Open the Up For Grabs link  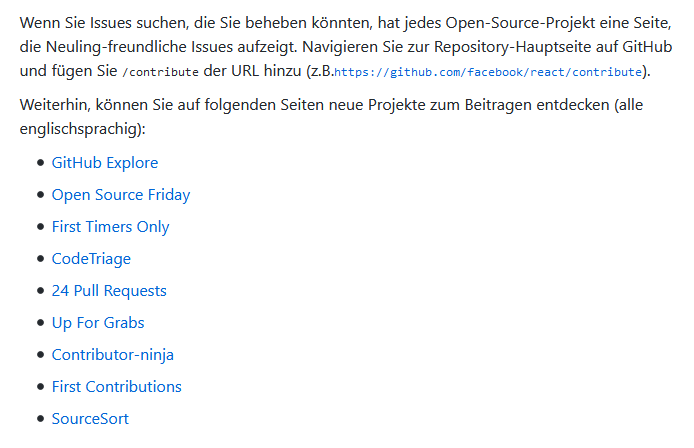tap(98, 323)
